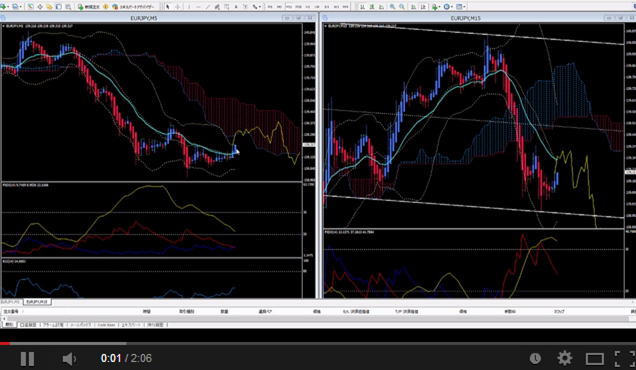636x370 pixels.
Task: Open the Market Watch window icon
Action: [31, 6]
